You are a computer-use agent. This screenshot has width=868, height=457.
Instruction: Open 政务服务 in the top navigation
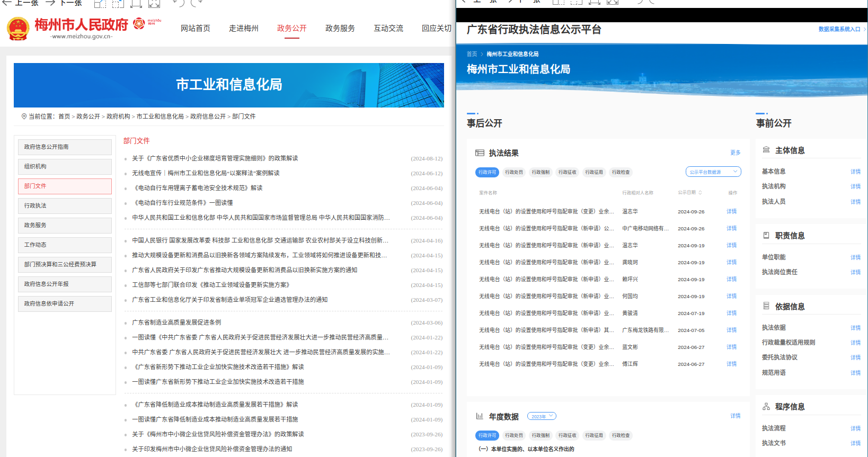pos(340,28)
